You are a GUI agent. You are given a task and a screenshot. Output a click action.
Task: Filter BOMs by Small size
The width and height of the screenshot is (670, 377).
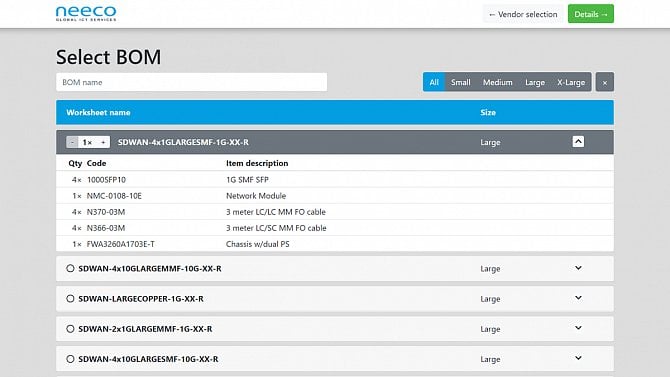click(461, 82)
